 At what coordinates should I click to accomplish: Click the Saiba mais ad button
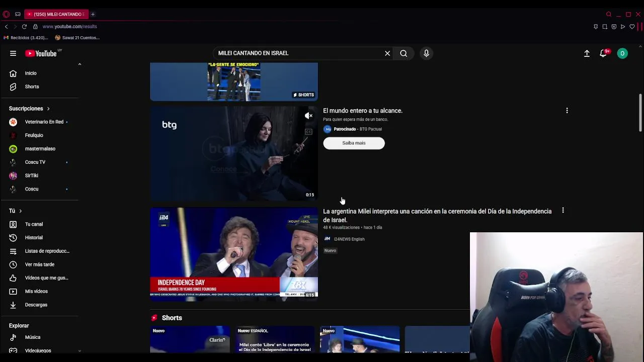354,143
